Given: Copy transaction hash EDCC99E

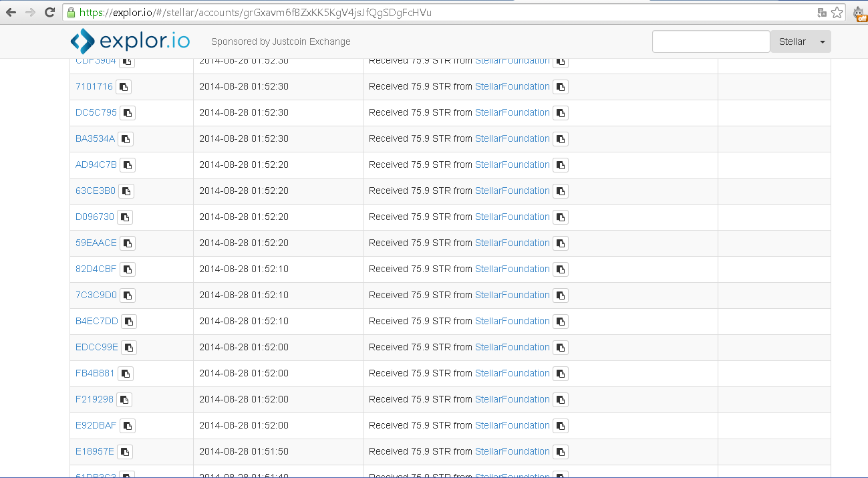Looking at the screenshot, I should (x=129, y=348).
